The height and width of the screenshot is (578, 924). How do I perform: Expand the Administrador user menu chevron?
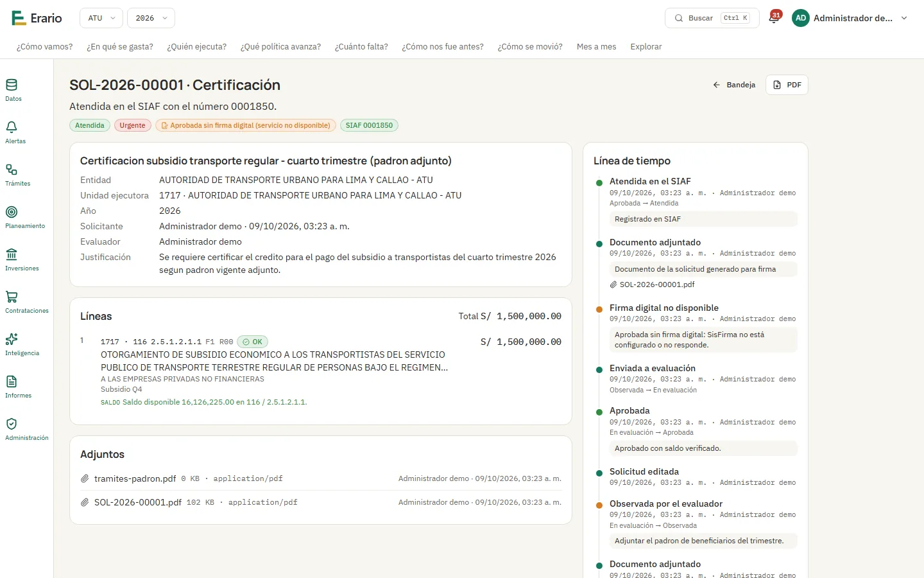[x=904, y=18]
